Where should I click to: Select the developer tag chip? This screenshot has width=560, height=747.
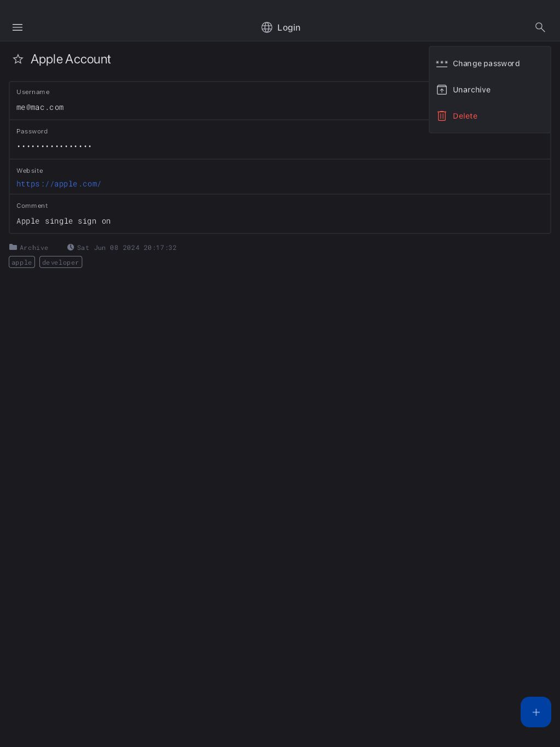point(61,262)
